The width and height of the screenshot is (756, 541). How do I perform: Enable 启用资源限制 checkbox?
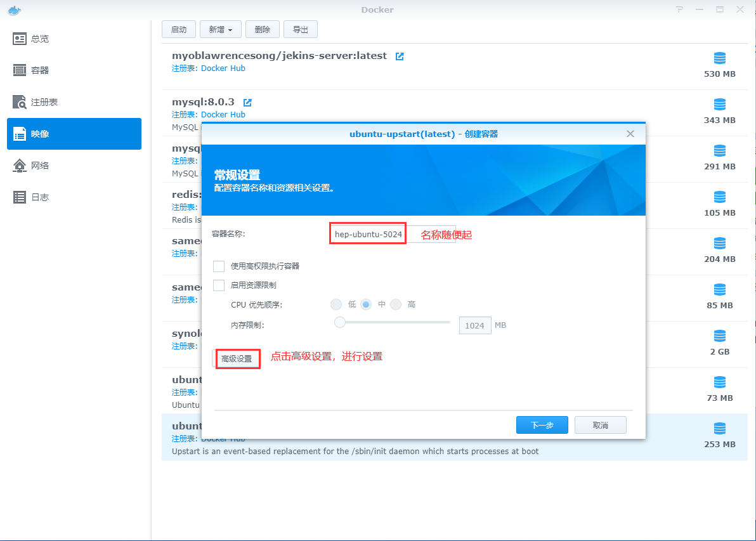(x=219, y=285)
